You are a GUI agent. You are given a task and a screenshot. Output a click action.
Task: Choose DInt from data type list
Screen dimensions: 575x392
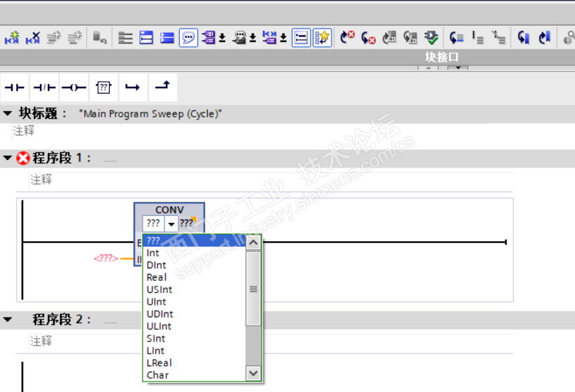(x=194, y=266)
